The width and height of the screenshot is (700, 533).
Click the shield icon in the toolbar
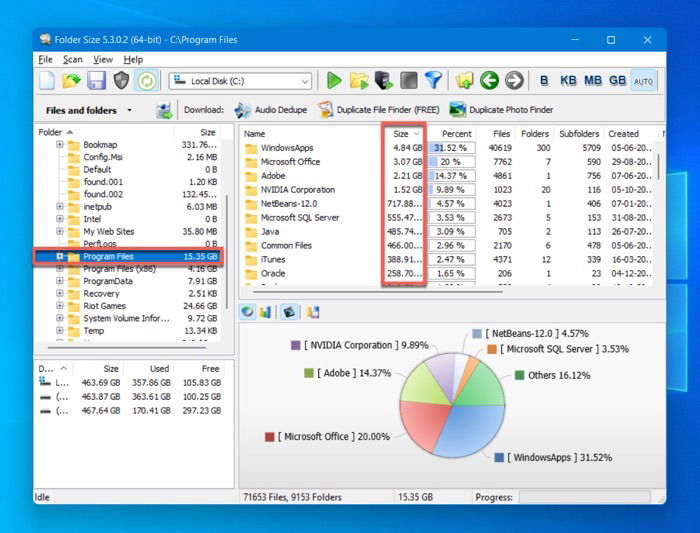[121, 81]
